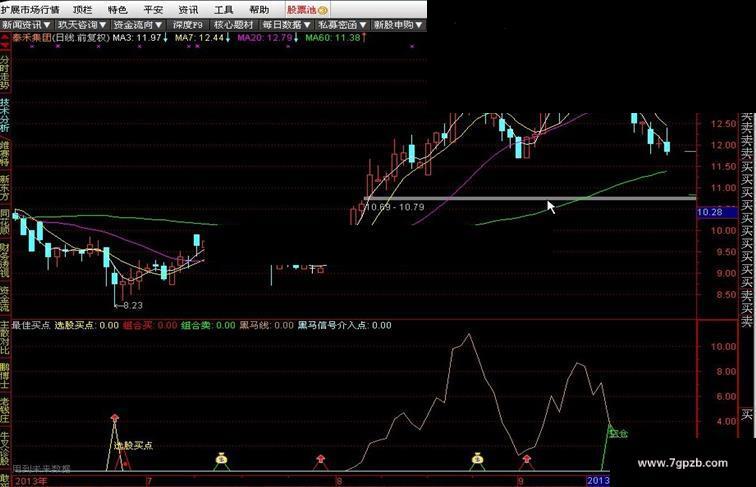
Task: Open the 资金流 sidebar tab
Action: click(5, 299)
